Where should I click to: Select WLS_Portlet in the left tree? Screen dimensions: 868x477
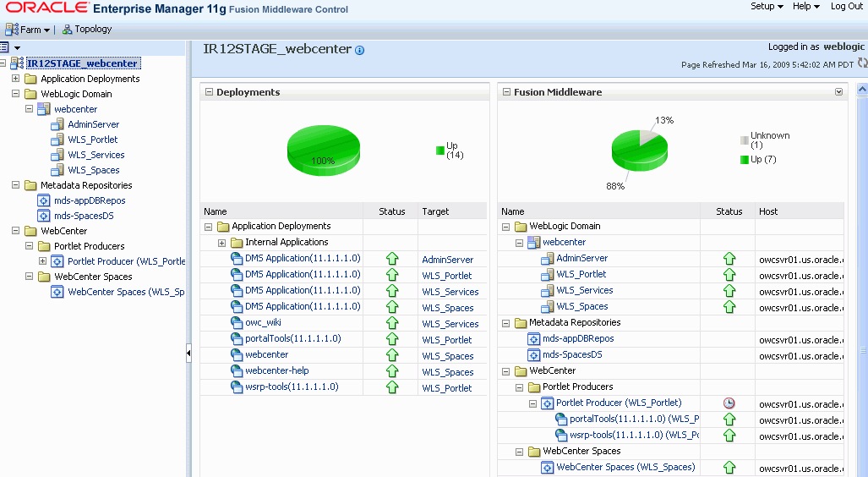[x=92, y=140]
